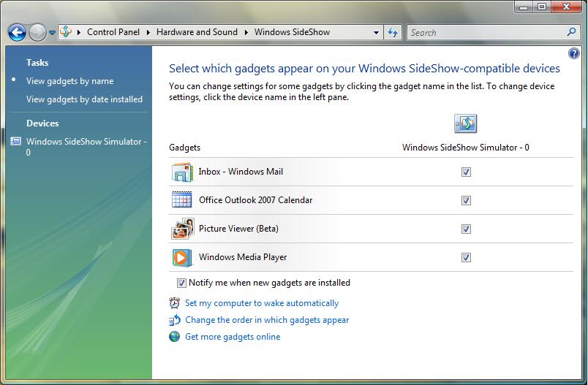Viewport: 588px width, 385px height.
Task: Maximize the Windows SideShow window
Action: [x=542, y=7]
